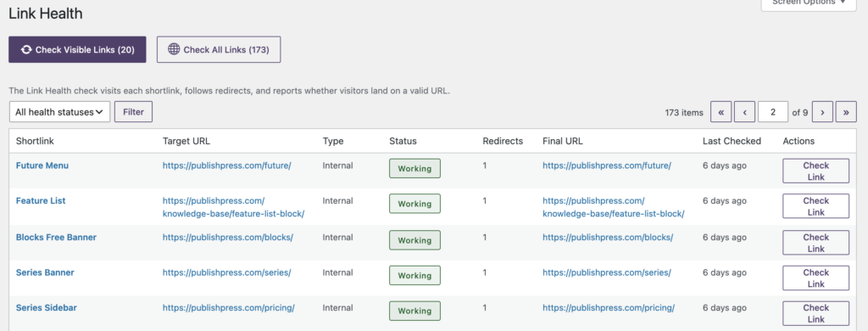Click the current page number field
868x331 pixels.
pos(773,112)
